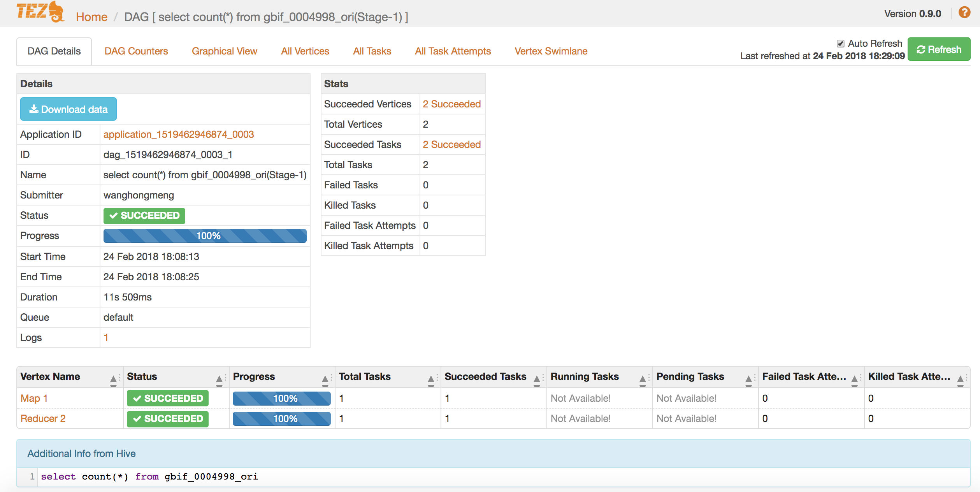Disable the Auto Refresh checkbox

840,44
